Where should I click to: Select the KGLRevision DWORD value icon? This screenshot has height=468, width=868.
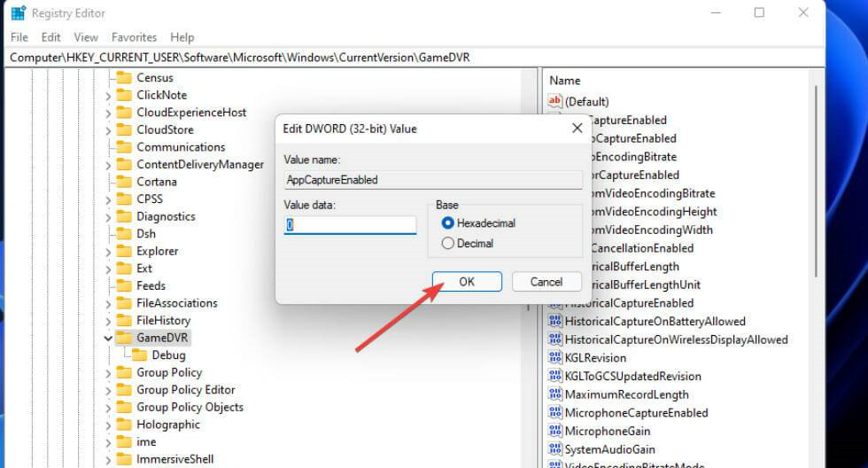[555, 358]
